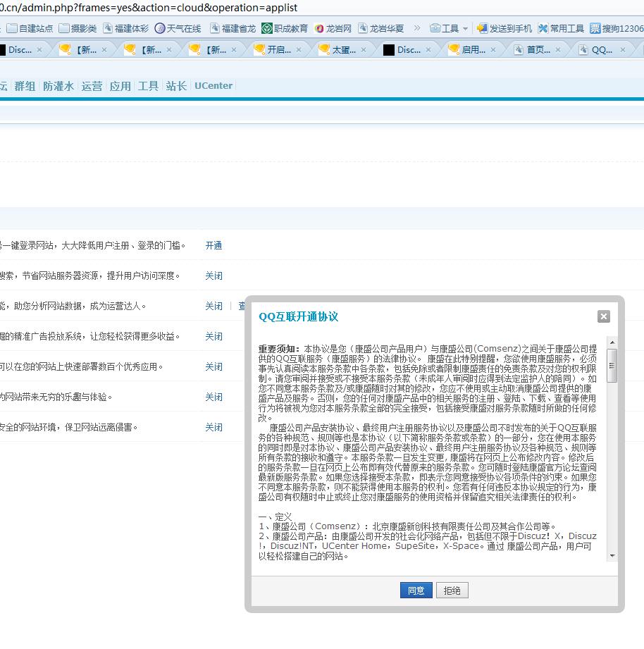Screen dimensions: 644x649
Task: Click 关闭 in the 快速部署数百个优秀应用 row
Action: [x=213, y=366]
